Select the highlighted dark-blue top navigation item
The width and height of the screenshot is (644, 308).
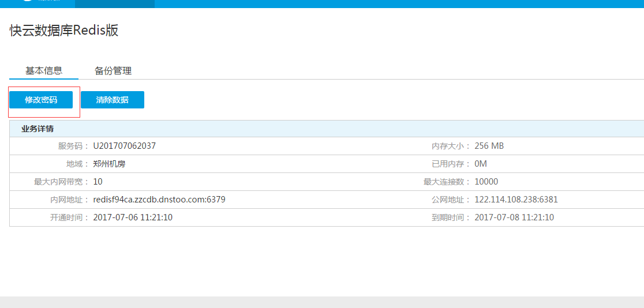click(114, 3)
